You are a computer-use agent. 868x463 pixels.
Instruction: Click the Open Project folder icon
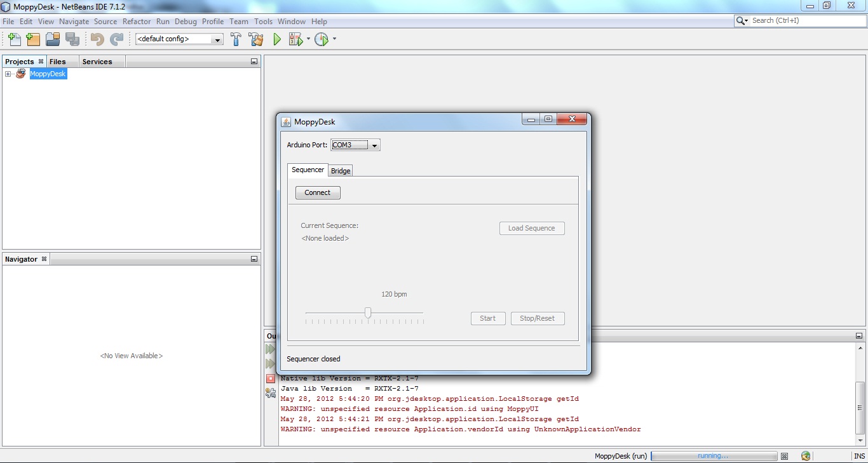click(x=53, y=39)
